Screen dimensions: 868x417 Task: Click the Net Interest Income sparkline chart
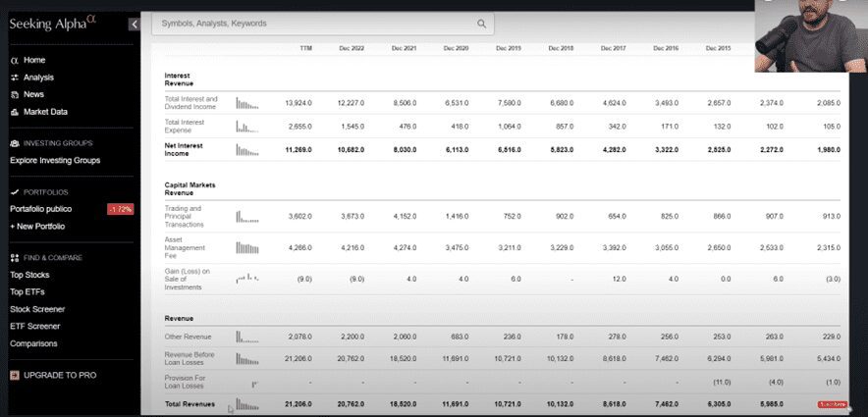pos(246,150)
